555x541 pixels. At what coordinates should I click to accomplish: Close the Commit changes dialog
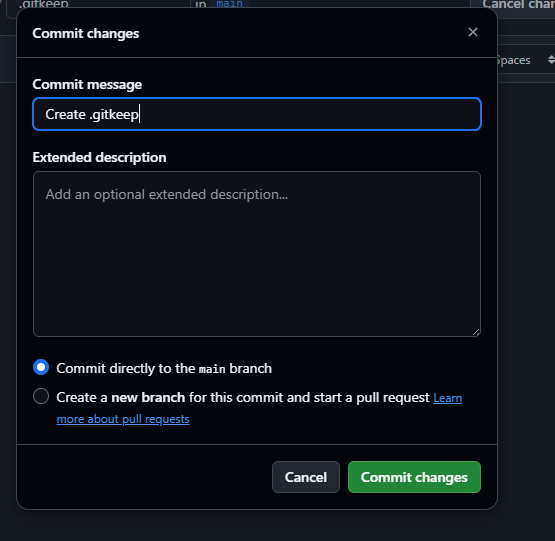pyautogui.click(x=473, y=32)
